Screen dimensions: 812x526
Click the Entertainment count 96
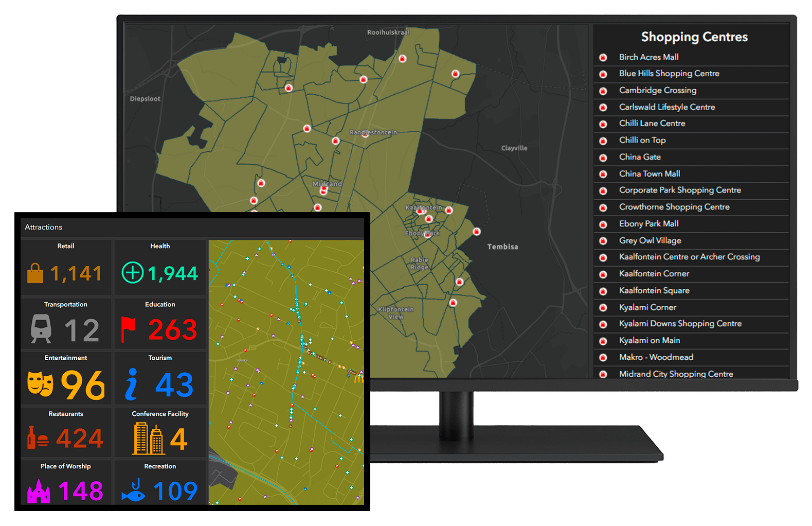pyautogui.click(x=83, y=385)
